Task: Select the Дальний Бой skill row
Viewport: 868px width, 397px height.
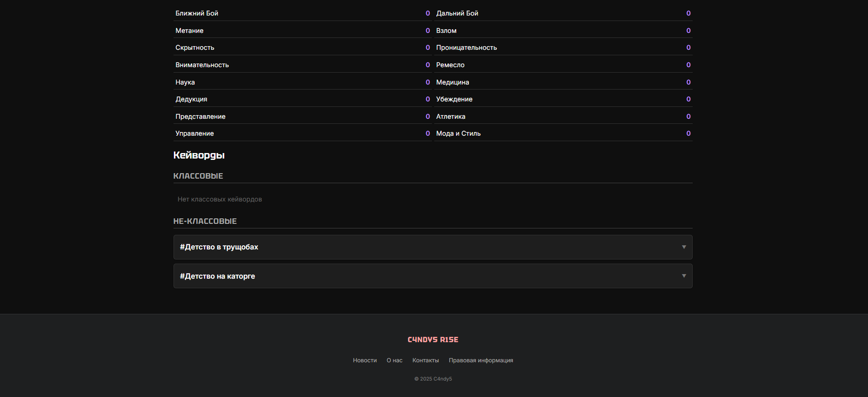Action: tap(563, 13)
